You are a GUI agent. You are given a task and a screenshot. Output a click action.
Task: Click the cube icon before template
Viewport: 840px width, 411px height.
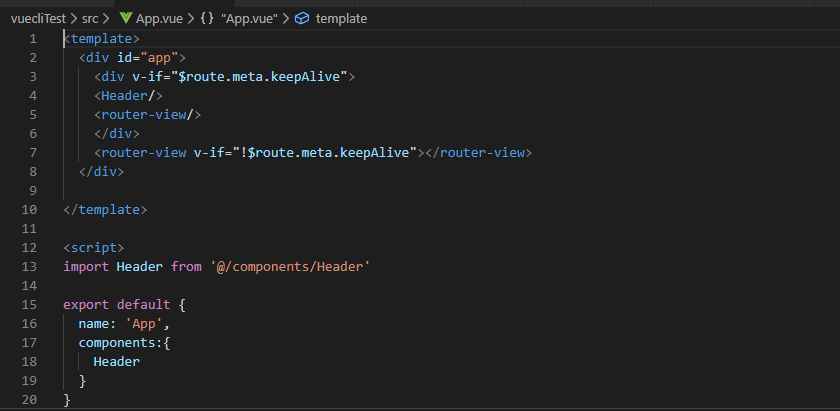(302, 19)
